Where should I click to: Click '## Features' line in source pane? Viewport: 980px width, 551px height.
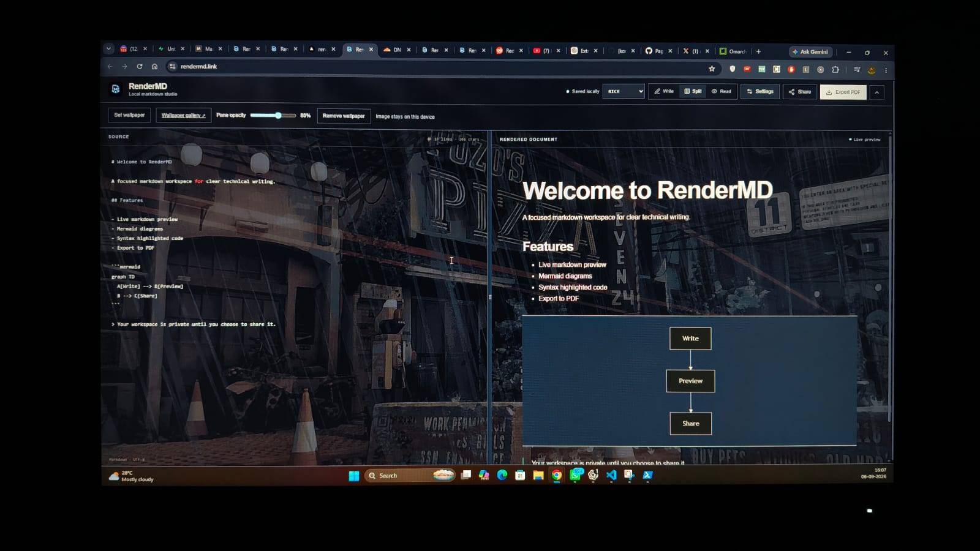[x=127, y=200]
